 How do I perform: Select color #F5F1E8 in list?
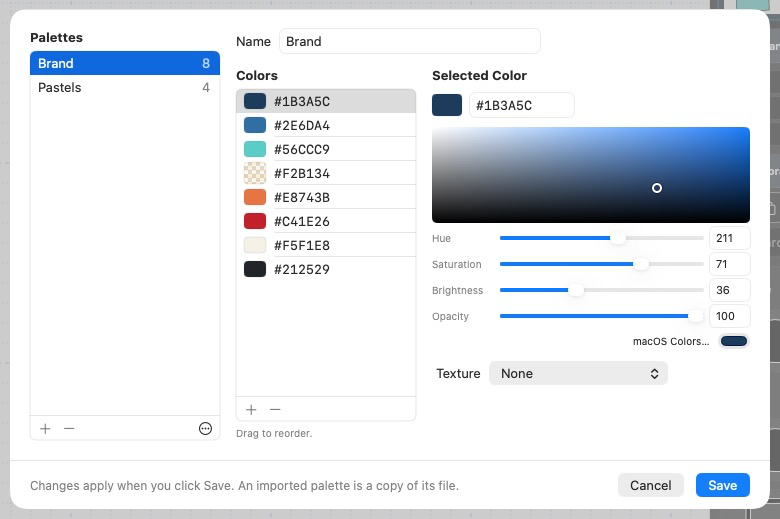[x=326, y=245]
